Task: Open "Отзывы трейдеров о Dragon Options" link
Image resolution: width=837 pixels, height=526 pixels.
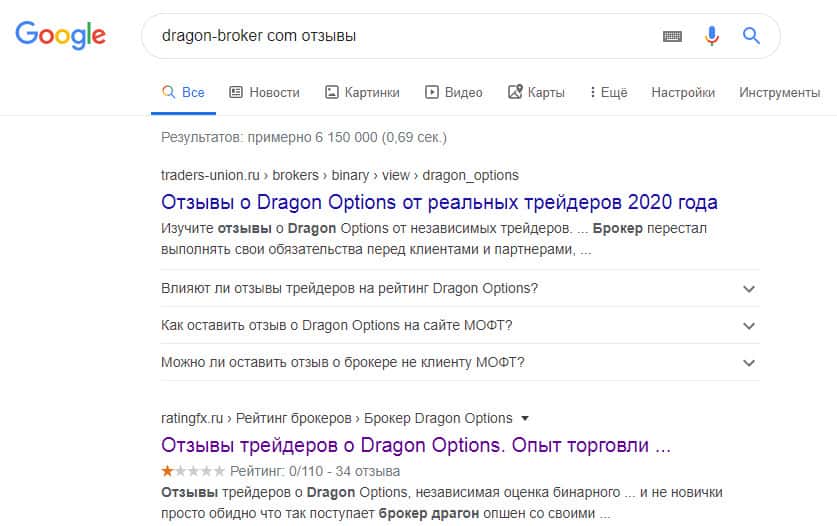Action: [415, 444]
